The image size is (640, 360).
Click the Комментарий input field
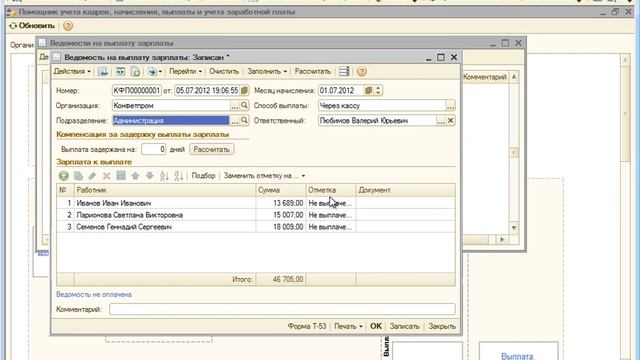[282, 309]
